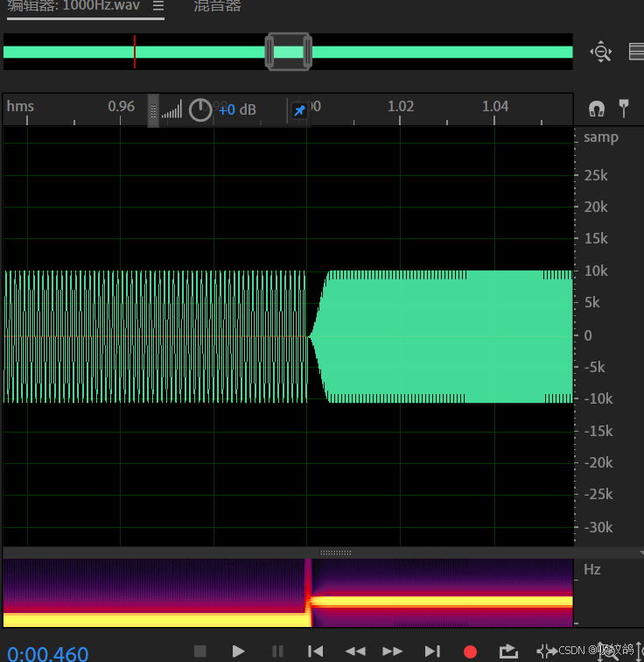Click the zoom out full navigator icon
The width and height of the screenshot is (644, 662).
[600, 52]
